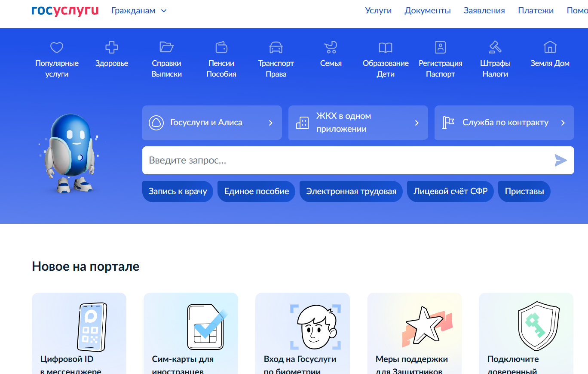The width and height of the screenshot is (588, 374).
Task: Select the Пенсии Пособия wallet icon
Action: pos(221,47)
